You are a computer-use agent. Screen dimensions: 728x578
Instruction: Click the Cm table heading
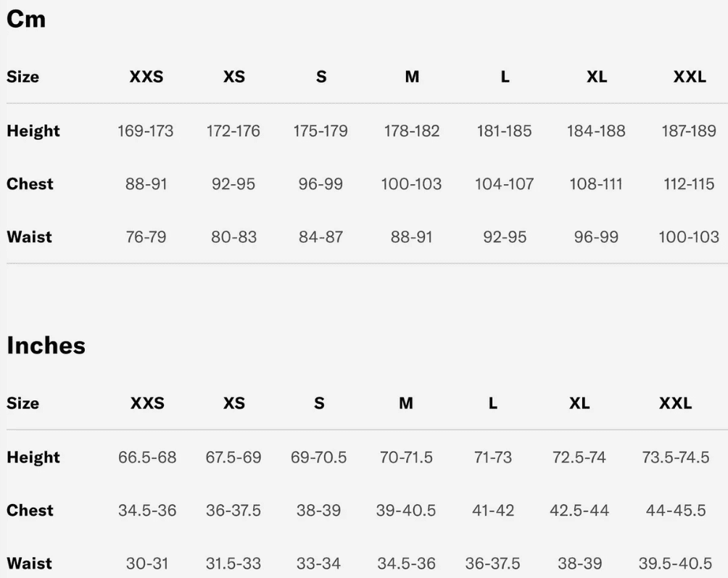point(26,20)
